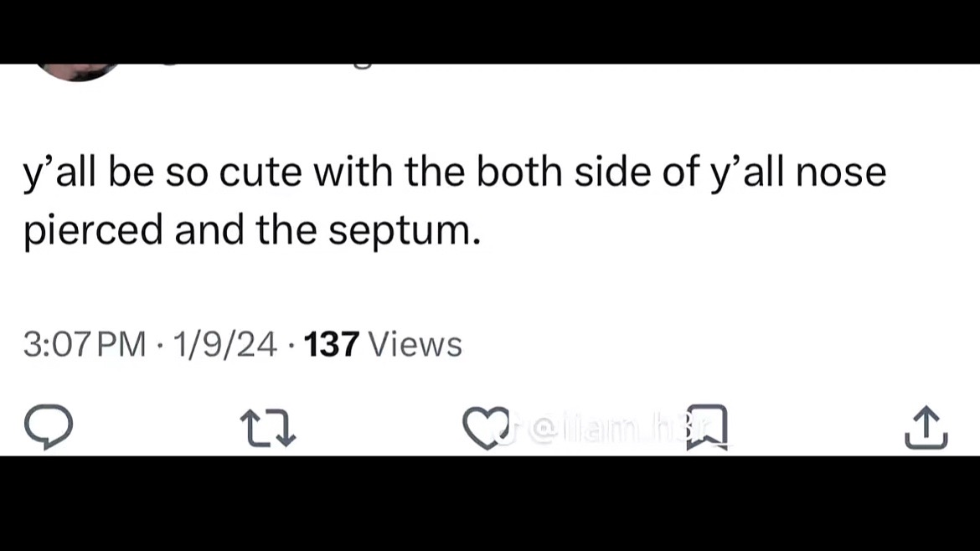
Task: Select the 1/9/24 post date
Action: (x=225, y=344)
